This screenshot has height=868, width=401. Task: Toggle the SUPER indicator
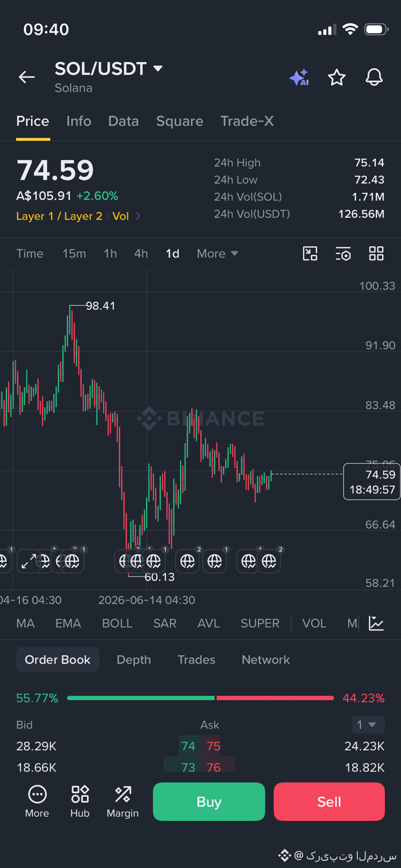[260, 623]
